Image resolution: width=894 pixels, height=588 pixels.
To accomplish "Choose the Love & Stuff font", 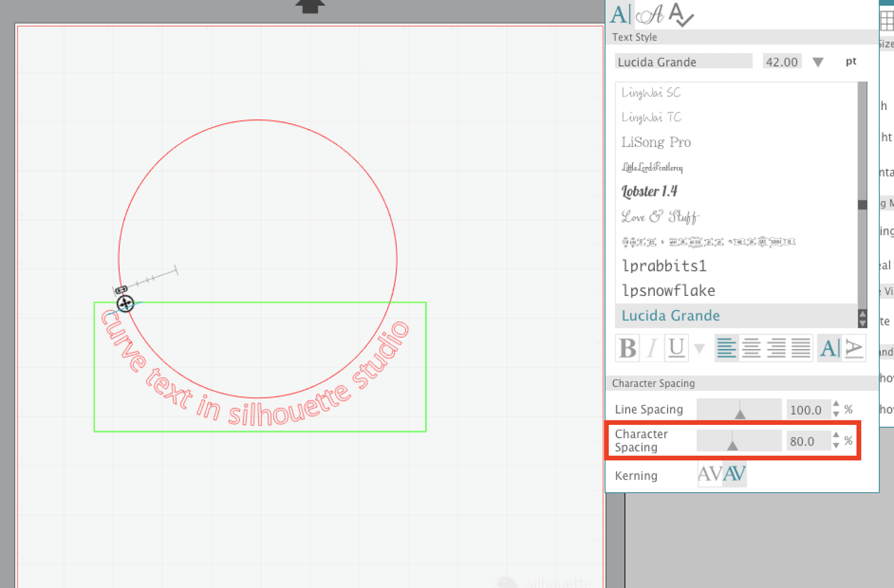I will click(660, 216).
